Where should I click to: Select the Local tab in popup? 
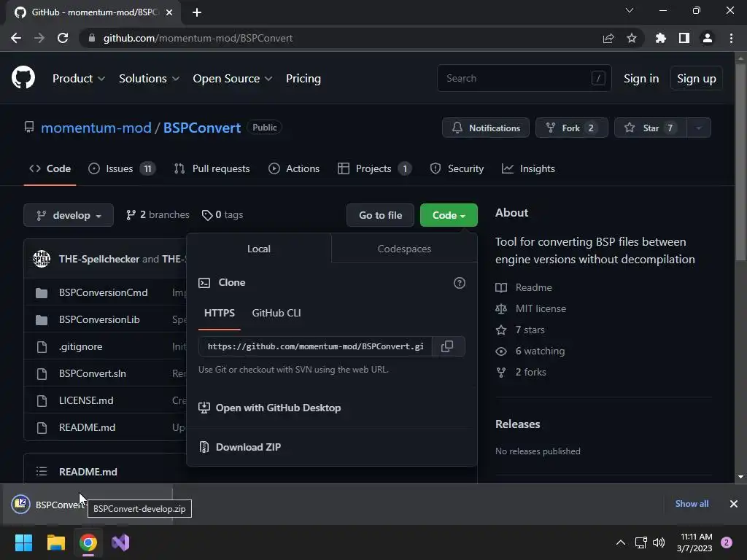[x=259, y=249]
